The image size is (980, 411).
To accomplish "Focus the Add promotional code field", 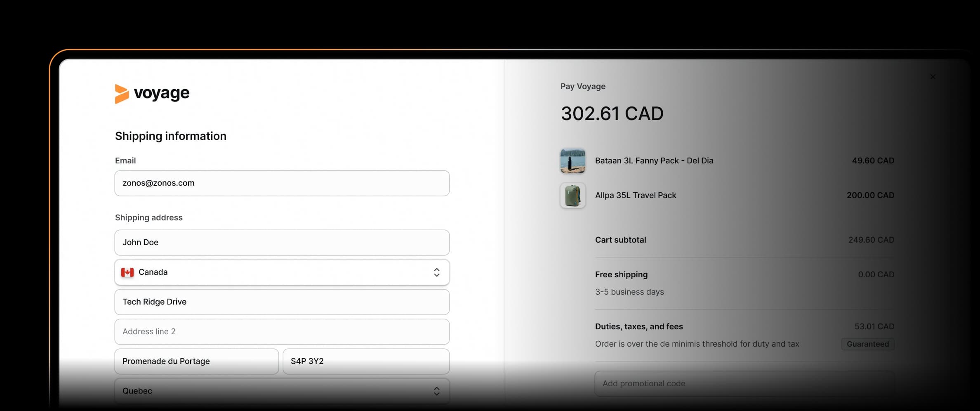I will click(x=744, y=384).
